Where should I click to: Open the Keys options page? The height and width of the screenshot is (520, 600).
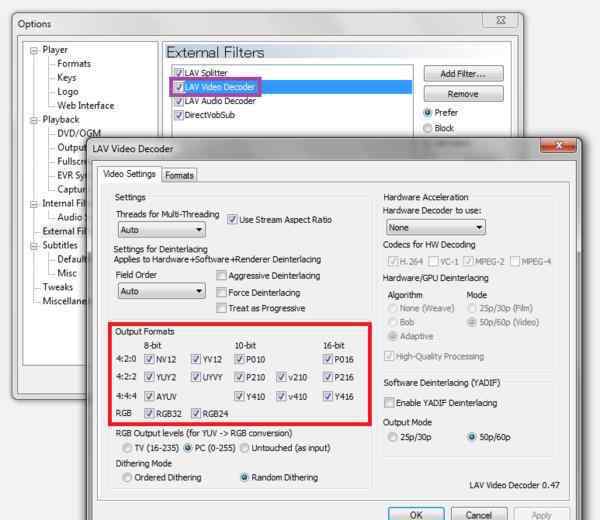click(x=67, y=78)
